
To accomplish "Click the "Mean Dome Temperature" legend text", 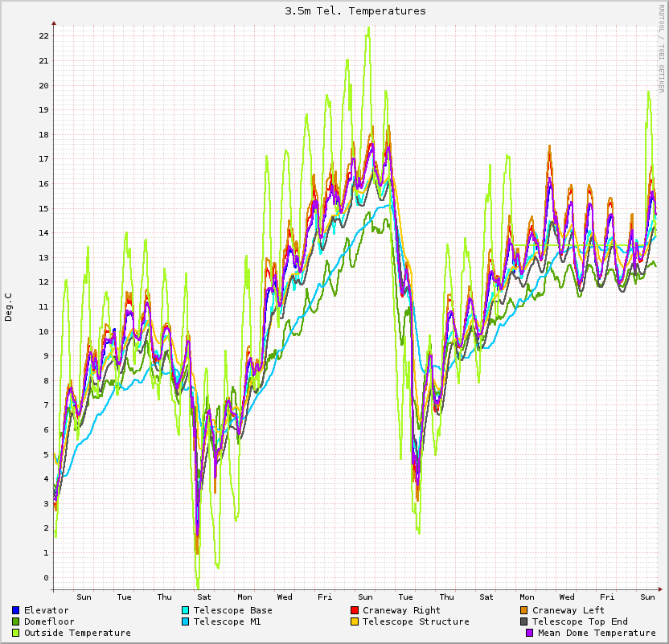I will [597, 633].
